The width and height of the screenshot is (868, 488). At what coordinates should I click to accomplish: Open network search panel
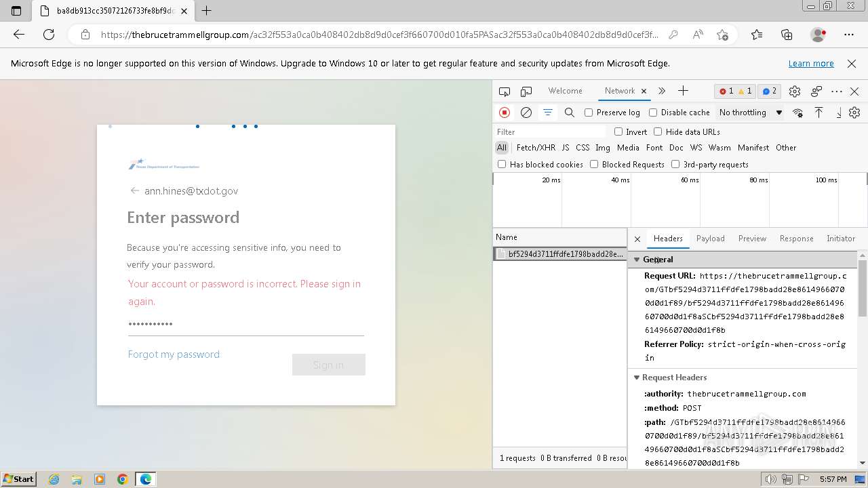[x=570, y=113]
